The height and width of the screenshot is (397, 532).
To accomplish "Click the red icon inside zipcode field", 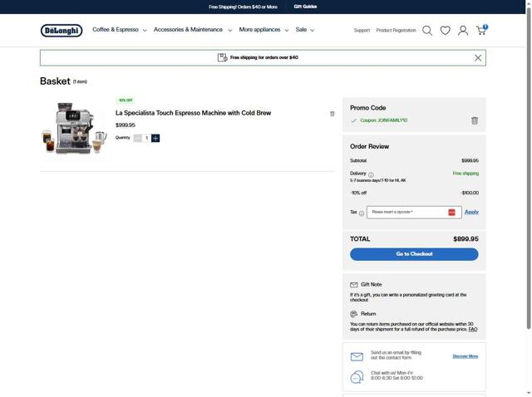I will click(451, 213).
